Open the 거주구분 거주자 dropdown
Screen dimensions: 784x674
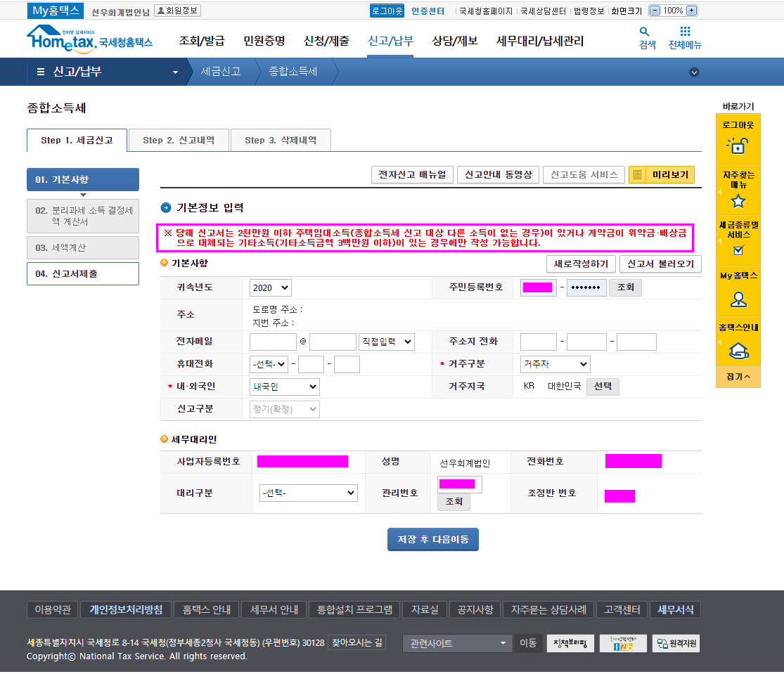pyautogui.click(x=555, y=364)
